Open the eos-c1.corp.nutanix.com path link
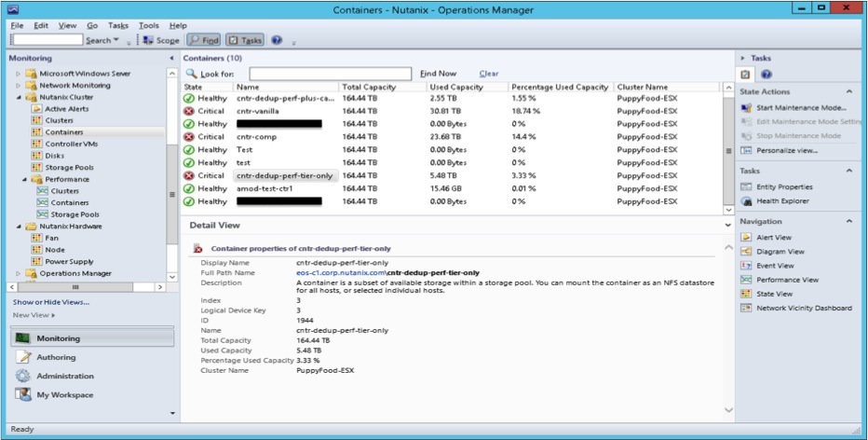Screen dimensions: 868x440 coord(341,272)
